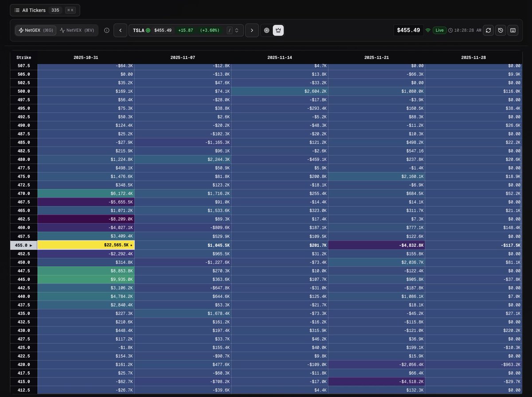Select the 2025-11-14 expiration column header

tap(280, 57)
